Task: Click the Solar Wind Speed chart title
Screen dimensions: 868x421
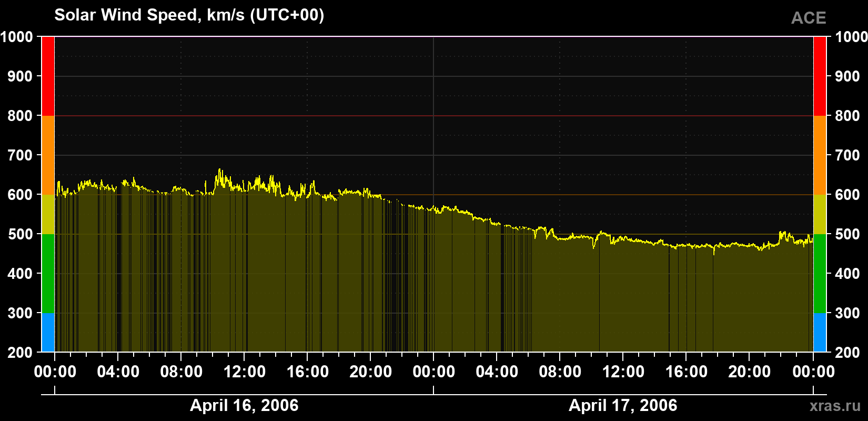Action: [189, 15]
